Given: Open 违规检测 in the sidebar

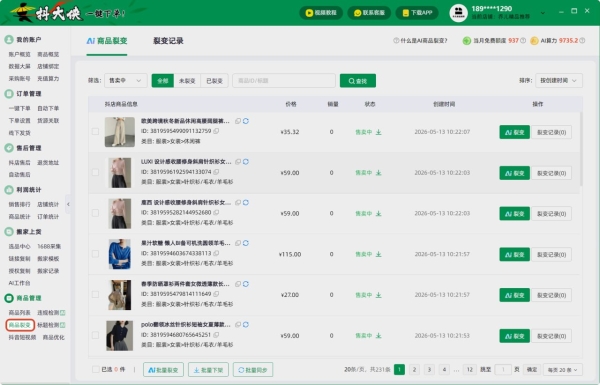Looking at the screenshot, I should (48, 313).
